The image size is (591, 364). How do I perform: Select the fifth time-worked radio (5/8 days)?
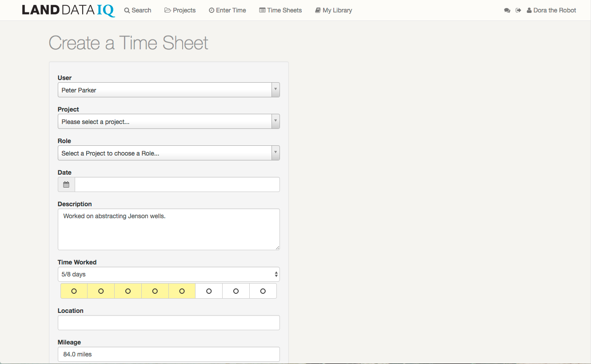pyautogui.click(x=182, y=291)
